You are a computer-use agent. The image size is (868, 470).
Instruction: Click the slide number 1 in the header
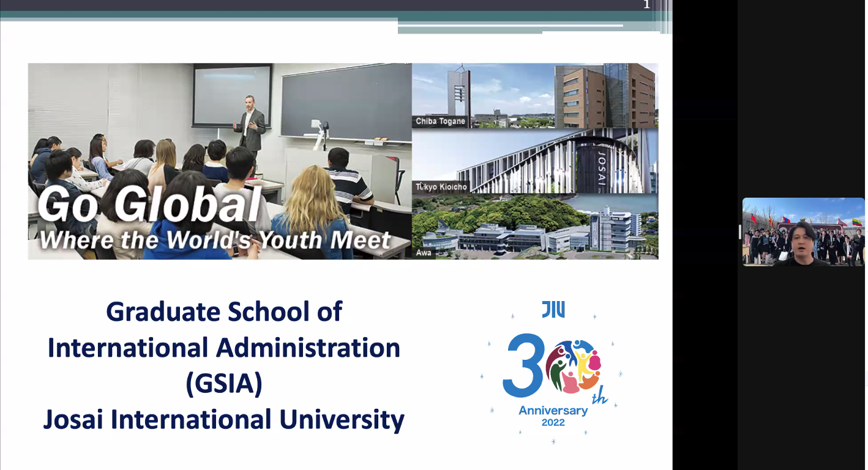[646, 6]
